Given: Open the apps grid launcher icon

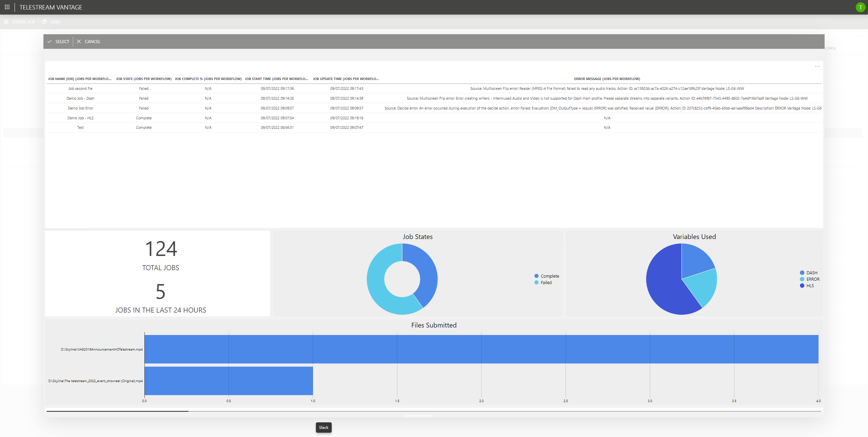Looking at the screenshot, I should pos(7,7).
